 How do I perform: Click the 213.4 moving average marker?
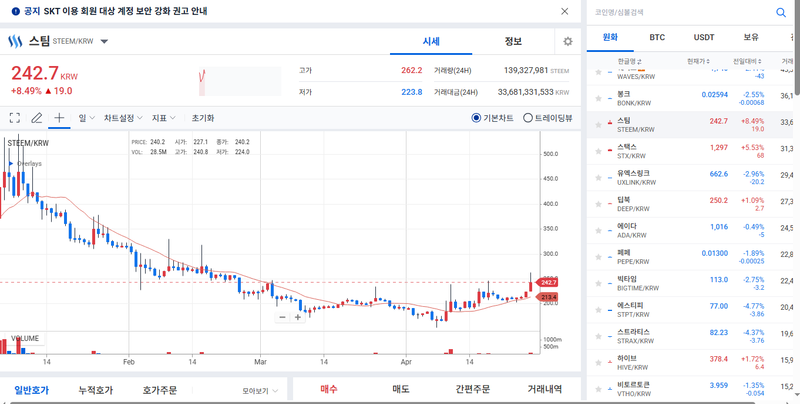[x=546, y=297]
